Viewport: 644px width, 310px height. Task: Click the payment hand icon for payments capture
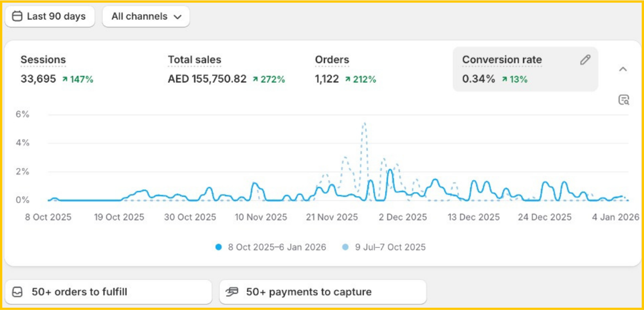[x=233, y=292]
